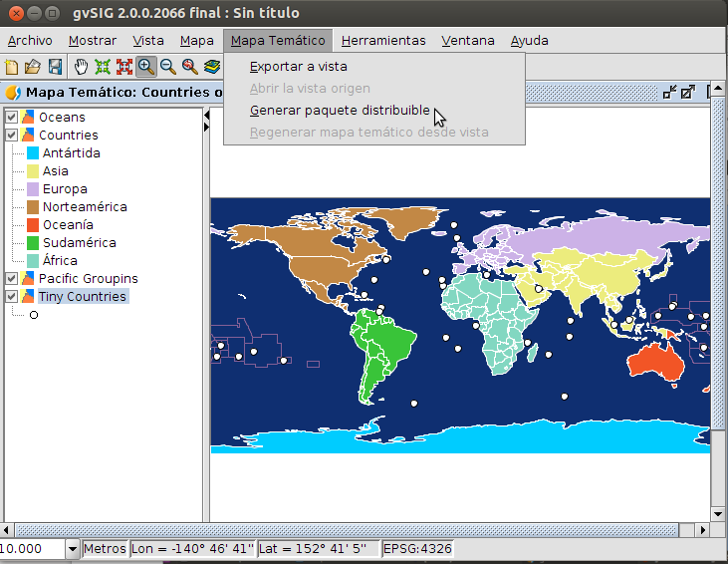Select Generar paquete distribuible from menu
Image resolution: width=728 pixels, height=564 pixels.
340,110
